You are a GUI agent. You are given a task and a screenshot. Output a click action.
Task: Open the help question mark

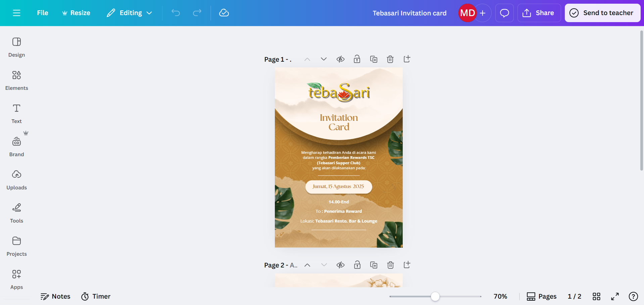633,296
